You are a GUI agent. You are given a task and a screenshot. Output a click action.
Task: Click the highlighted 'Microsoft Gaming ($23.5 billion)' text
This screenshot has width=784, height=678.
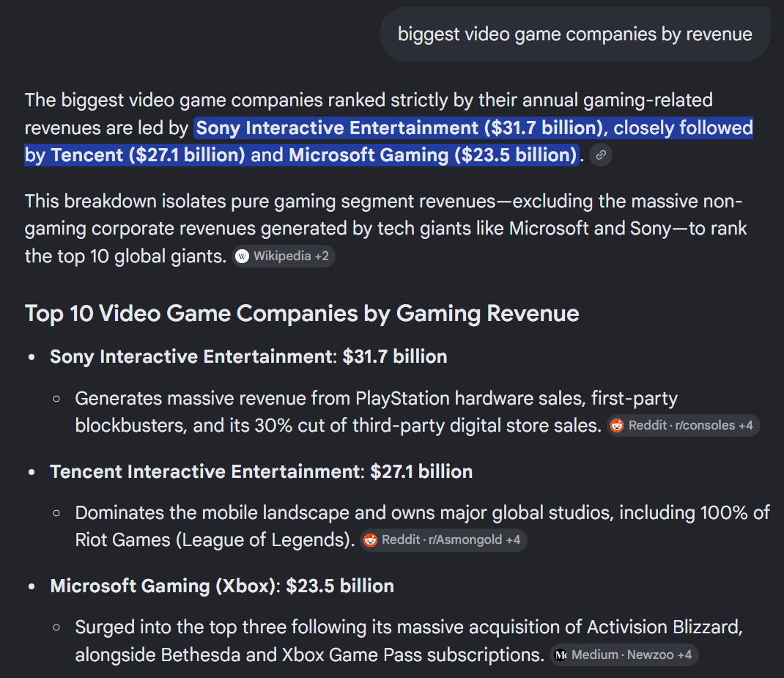tap(433, 155)
